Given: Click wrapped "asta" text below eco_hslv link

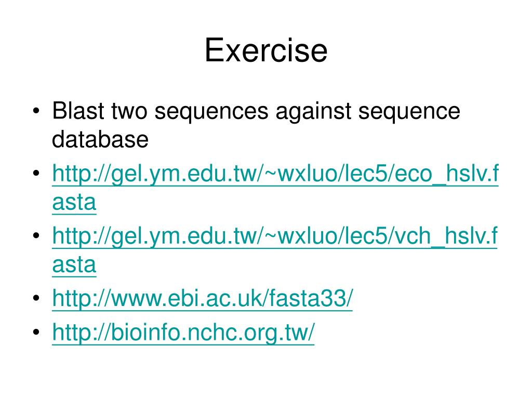Looking at the screenshot, I should click(x=74, y=202).
